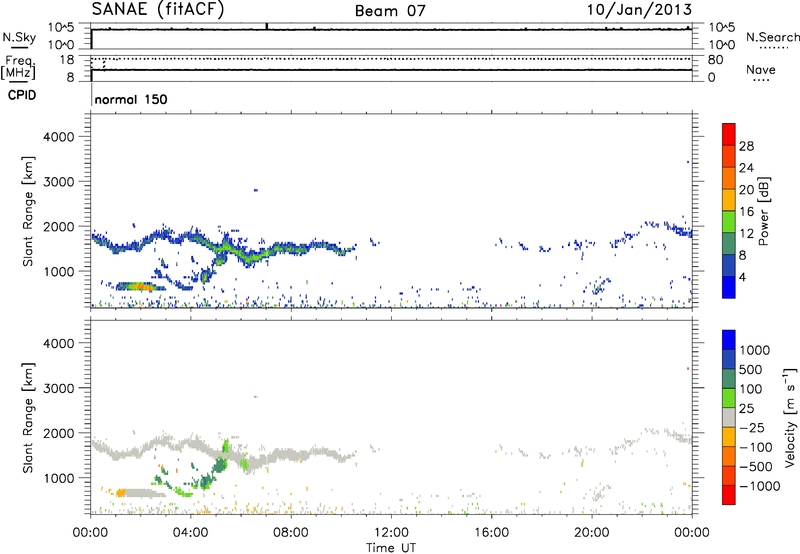Viewport: 800px width, 554px height.
Task: Click the 'Nave' legend label
Action: 761,69
